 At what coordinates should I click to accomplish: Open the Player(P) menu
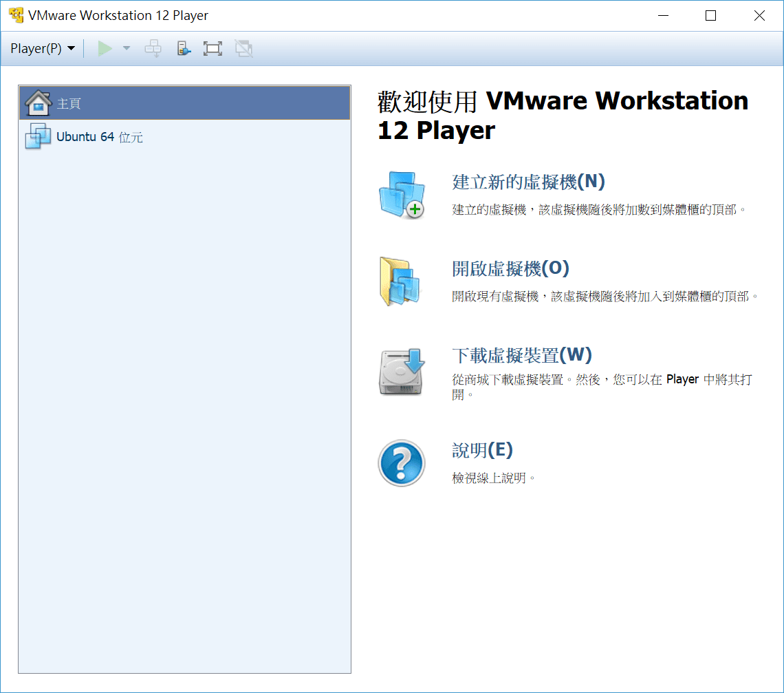tap(43, 49)
